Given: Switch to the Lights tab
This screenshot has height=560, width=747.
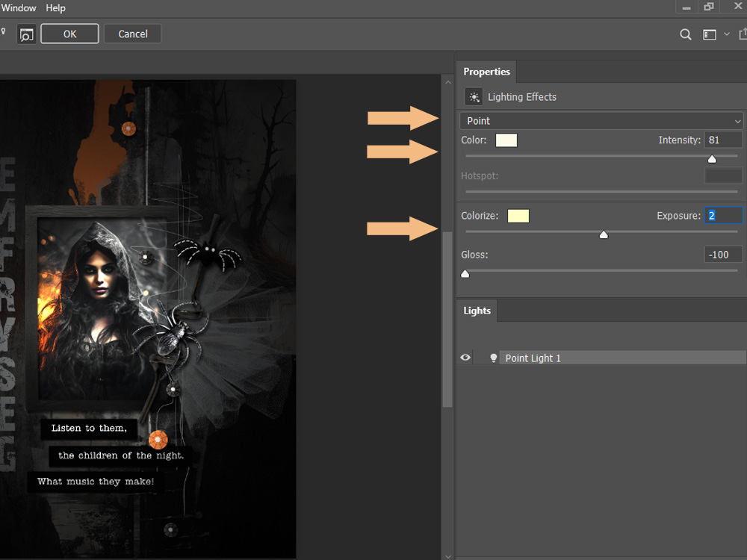Looking at the screenshot, I should coord(477,311).
